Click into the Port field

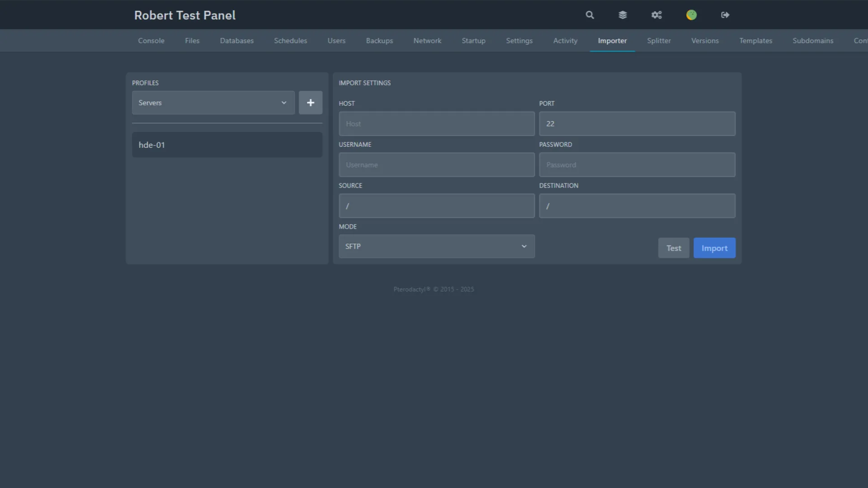[637, 124]
